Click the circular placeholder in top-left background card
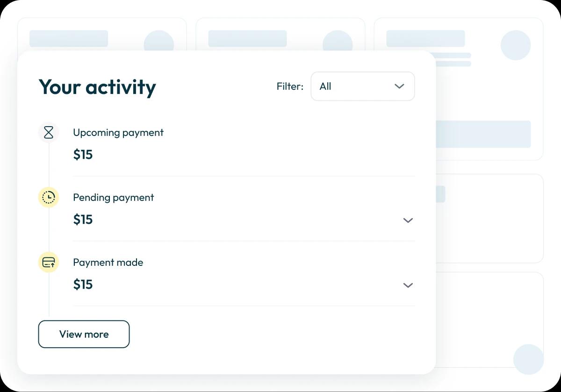The height and width of the screenshot is (392, 561). tap(159, 42)
